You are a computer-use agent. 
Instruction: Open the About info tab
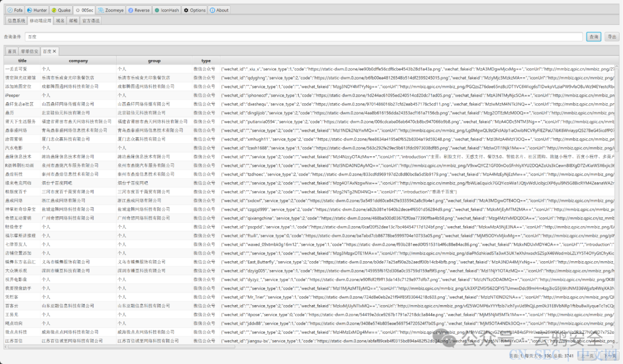point(219,10)
